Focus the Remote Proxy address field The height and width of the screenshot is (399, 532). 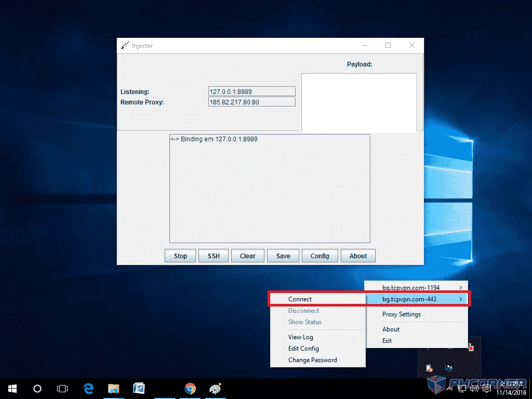[x=252, y=102]
